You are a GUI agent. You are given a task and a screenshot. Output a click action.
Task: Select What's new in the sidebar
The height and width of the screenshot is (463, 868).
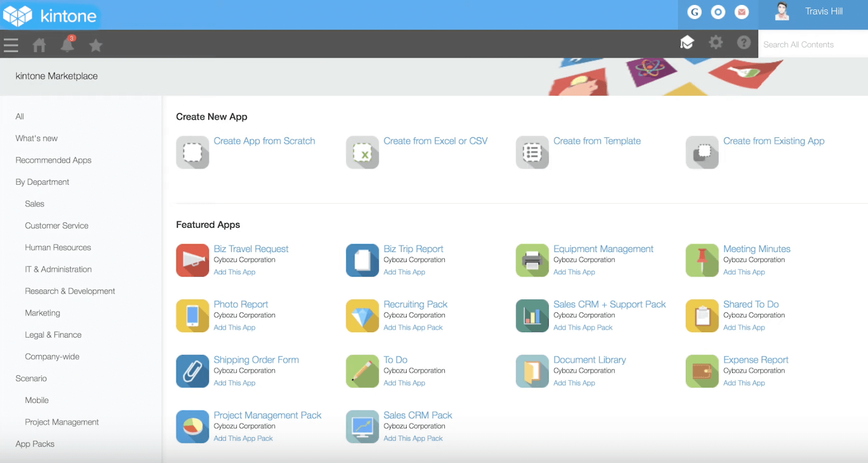(x=37, y=138)
